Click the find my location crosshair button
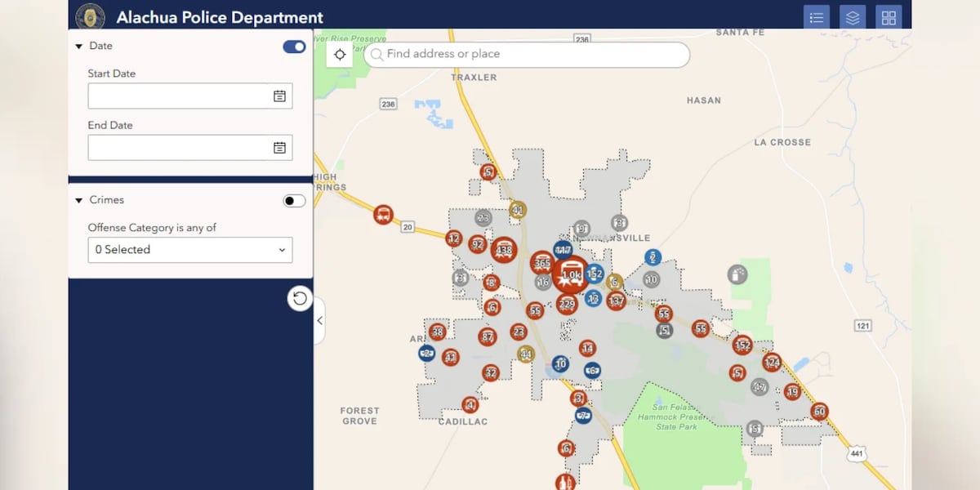 coord(340,54)
